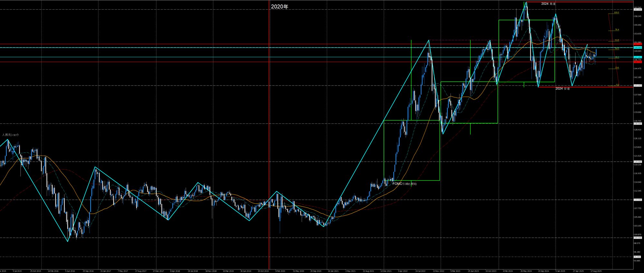The image size is (644, 273).
Task: Select the '2024 安値' text label
Action: click(x=562, y=88)
